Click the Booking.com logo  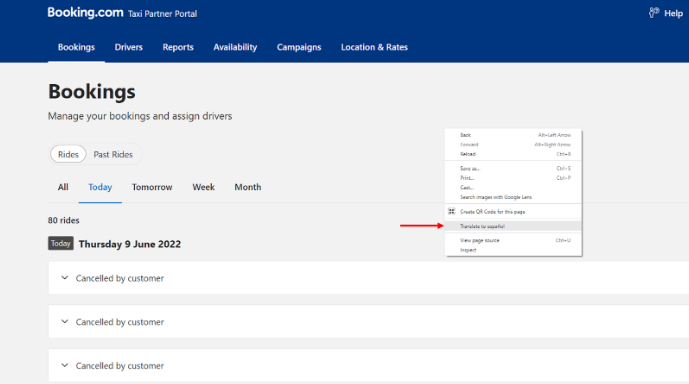click(x=85, y=12)
